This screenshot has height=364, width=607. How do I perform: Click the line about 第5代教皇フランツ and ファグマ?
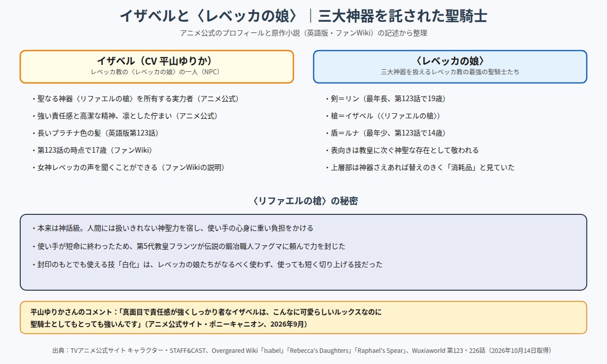pyautogui.click(x=188, y=246)
